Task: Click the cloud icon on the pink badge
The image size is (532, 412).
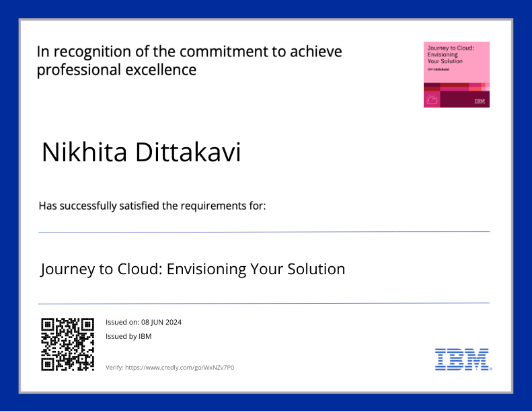Action: tap(431, 99)
